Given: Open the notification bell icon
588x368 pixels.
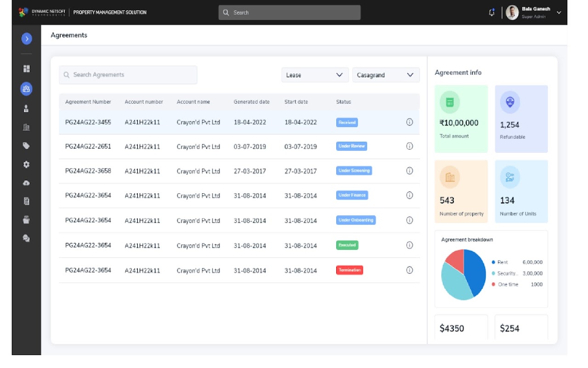Looking at the screenshot, I should (x=492, y=12).
